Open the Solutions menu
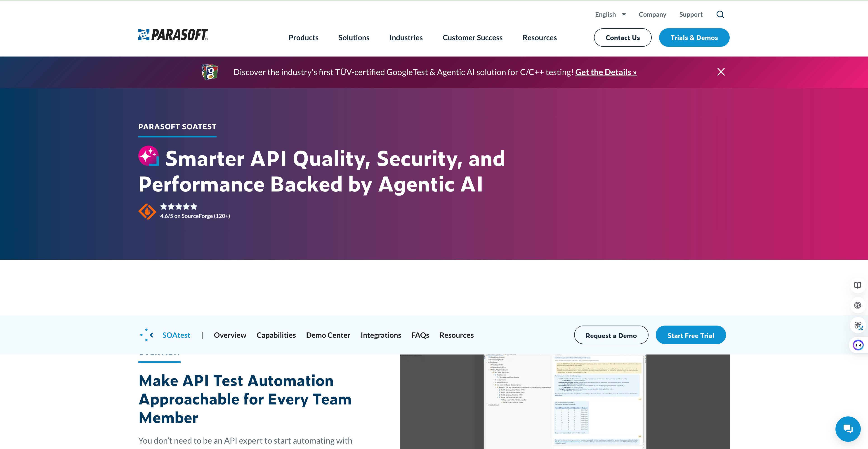This screenshot has height=449, width=868. [354, 38]
